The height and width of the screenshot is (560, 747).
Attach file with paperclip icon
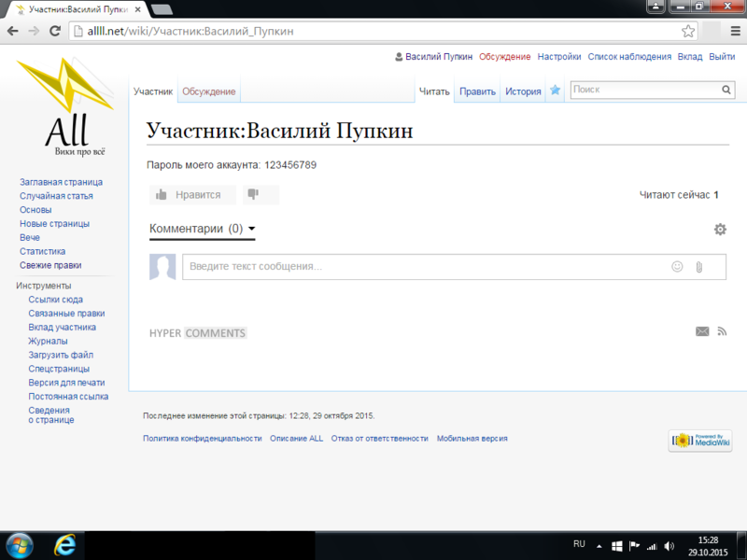tap(698, 267)
